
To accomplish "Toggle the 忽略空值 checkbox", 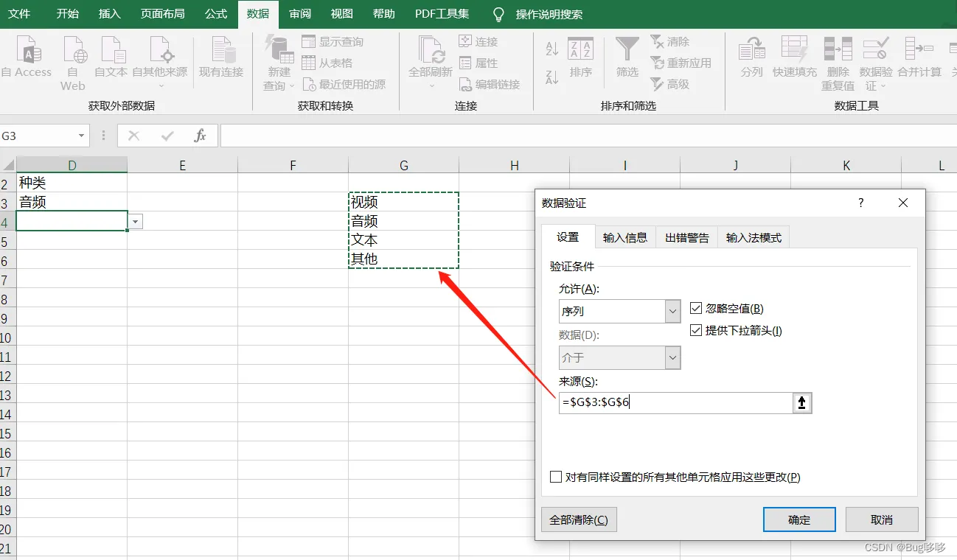I will [x=696, y=309].
